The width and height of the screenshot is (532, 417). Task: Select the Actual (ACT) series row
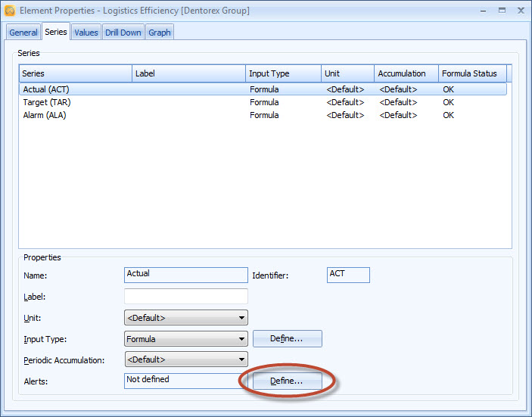[x=47, y=89]
